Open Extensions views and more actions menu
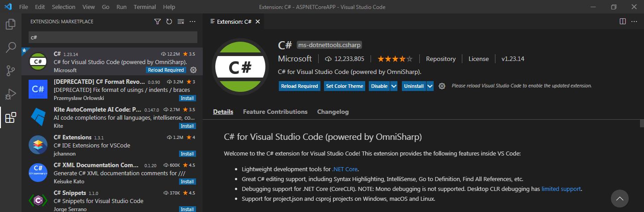 (x=192, y=22)
